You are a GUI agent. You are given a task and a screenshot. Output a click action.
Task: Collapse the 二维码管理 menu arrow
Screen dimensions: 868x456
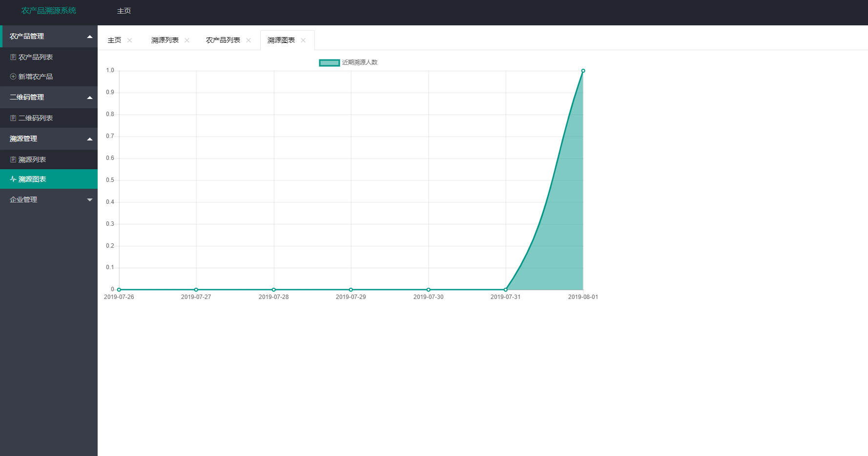90,98
